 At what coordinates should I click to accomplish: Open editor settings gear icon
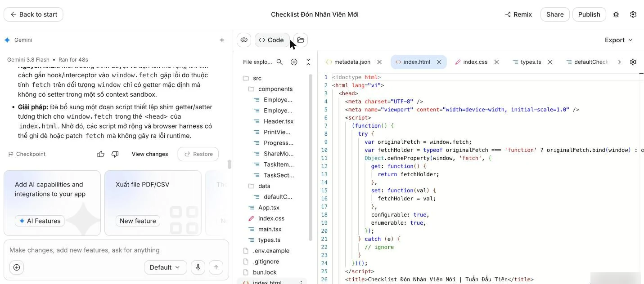[x=633, y=62]
